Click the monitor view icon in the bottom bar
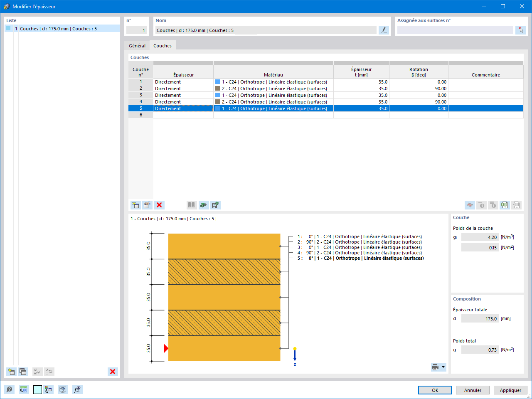 63,389
